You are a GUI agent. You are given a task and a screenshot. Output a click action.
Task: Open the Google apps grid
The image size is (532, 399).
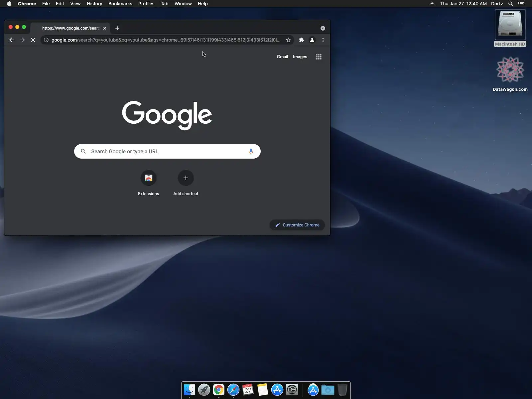(x=319, y=57)
